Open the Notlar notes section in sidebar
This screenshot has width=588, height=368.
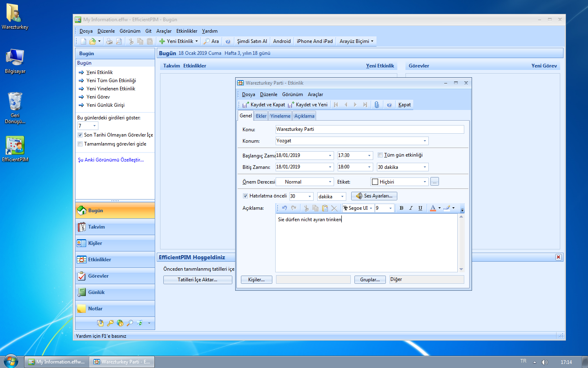pos(115,309)
